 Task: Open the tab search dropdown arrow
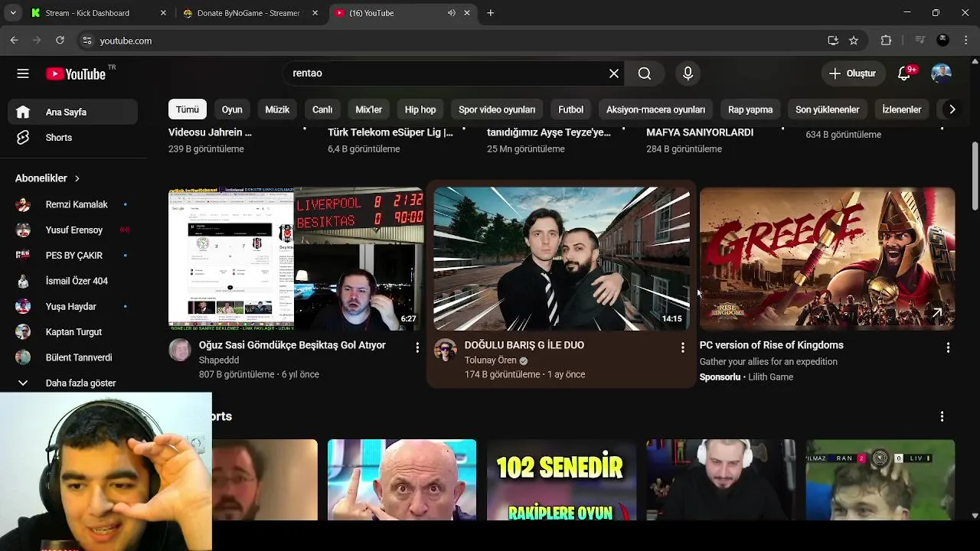pos(13,13)
